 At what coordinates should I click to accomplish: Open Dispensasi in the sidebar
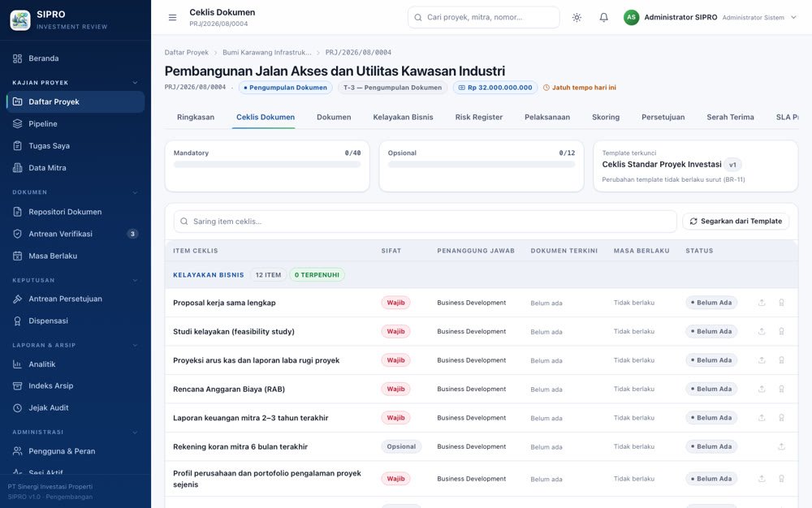(x=76, y=321)
